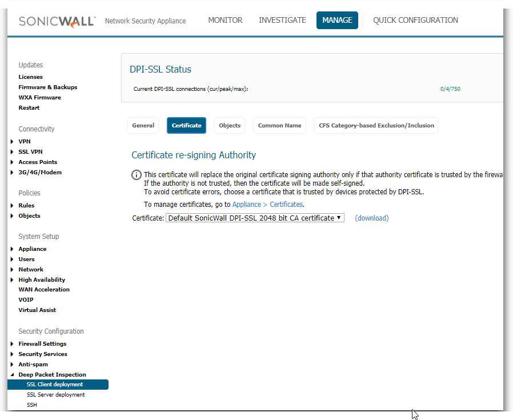Click the SonicWall logo
The image size is (513, 420).
[x=57, y=22]
